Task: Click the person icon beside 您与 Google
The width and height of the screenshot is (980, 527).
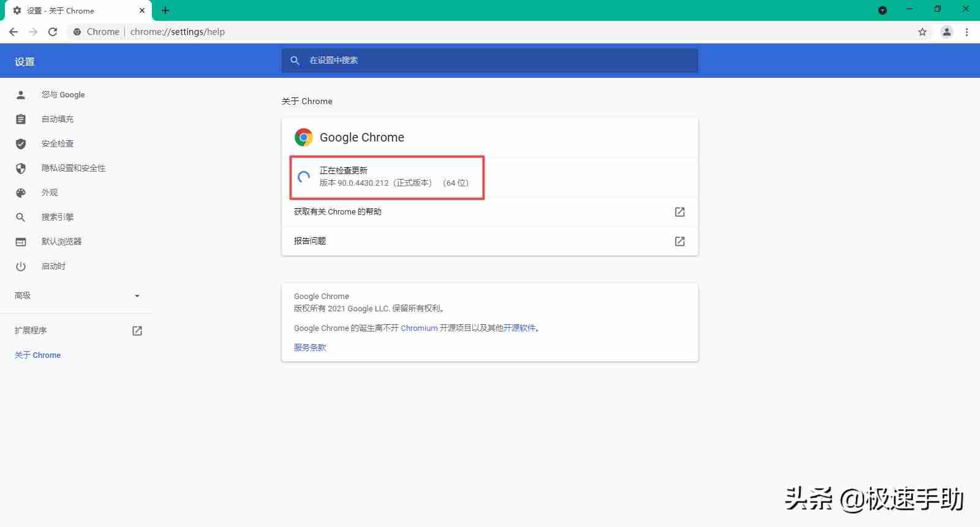Action: [x=21, y=95]
